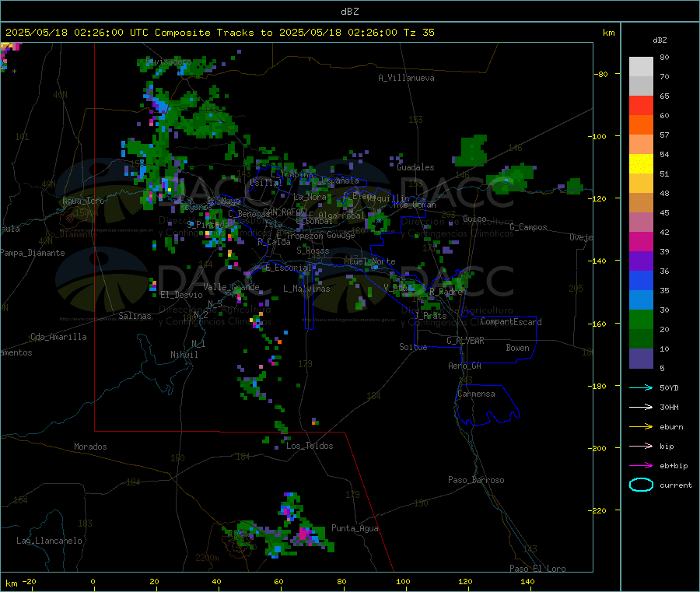700x592 pixels.
Task: Click the 60 dBZ red color band
Action: 641,105
